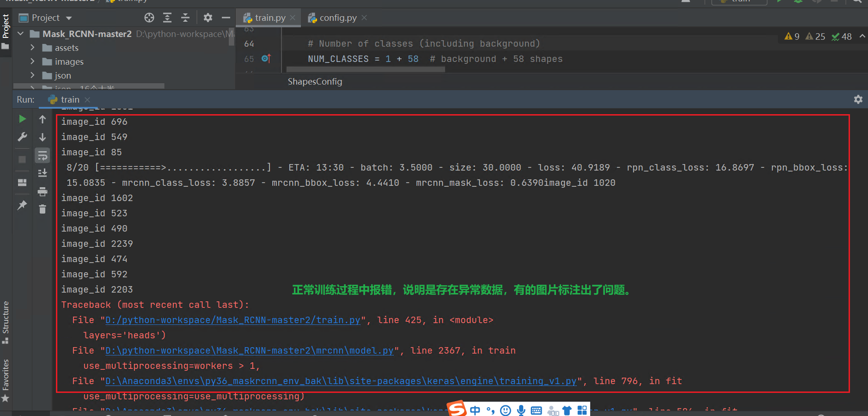Select the Scroll from Source crosshair icon
Viewport: 868px width, 416px height.
click(149, 18)
